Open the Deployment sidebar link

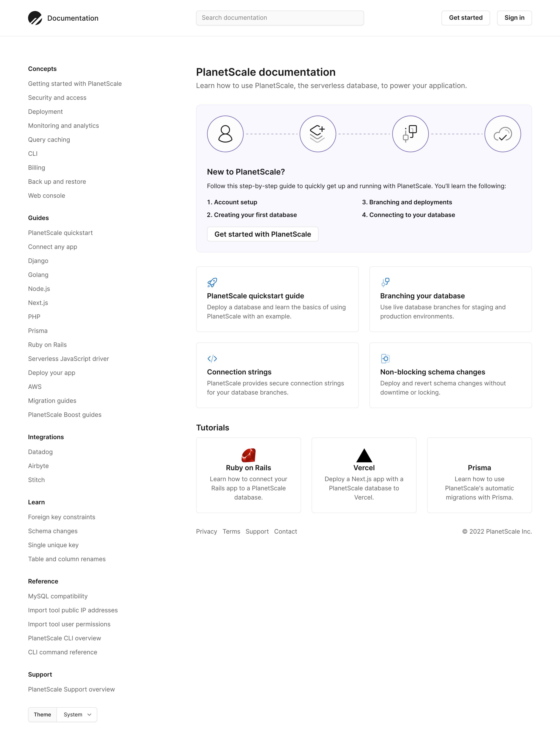tap(45, 112)
